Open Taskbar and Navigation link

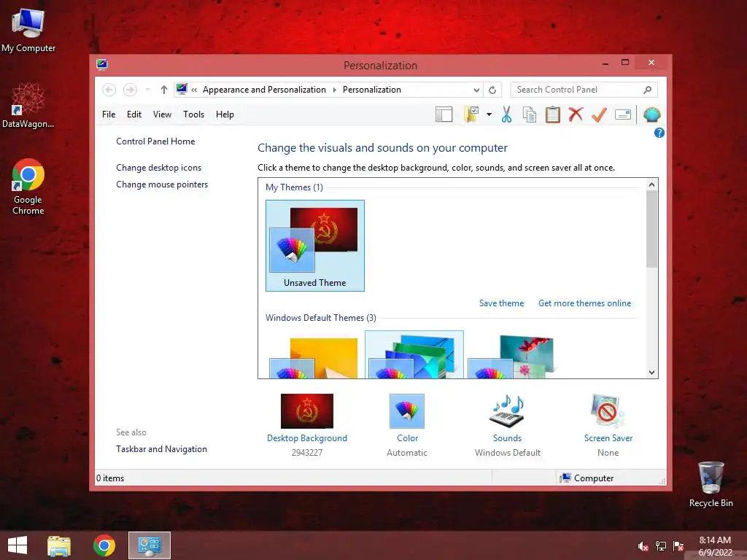click(x=161, y=449)
